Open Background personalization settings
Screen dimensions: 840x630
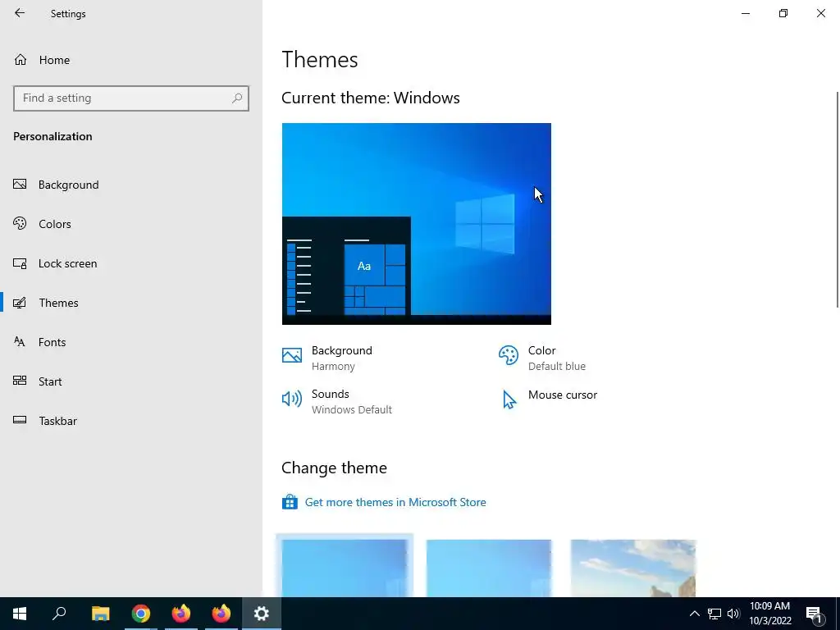(131, 185)
